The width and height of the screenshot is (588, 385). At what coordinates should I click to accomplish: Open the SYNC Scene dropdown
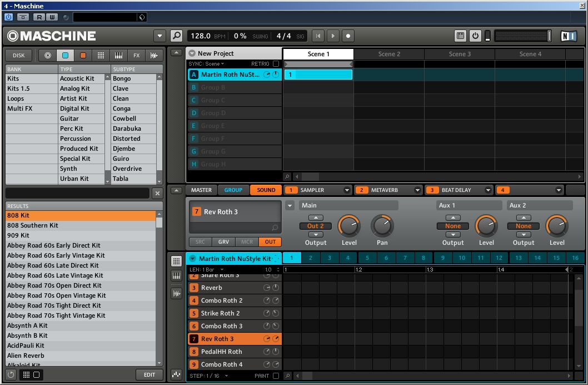206,64
